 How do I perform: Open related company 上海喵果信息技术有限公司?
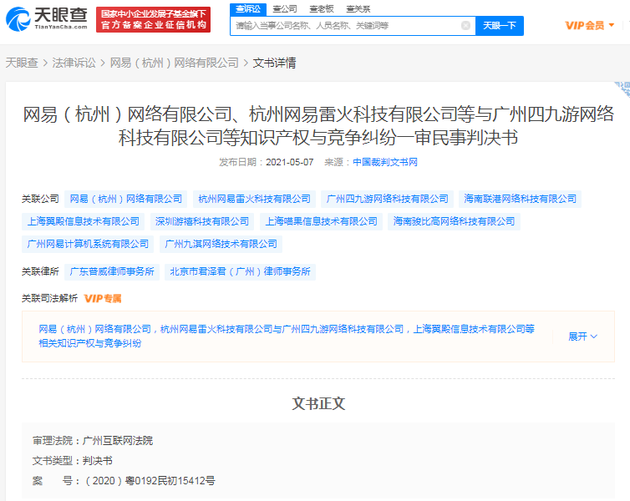tap(321, 221)
